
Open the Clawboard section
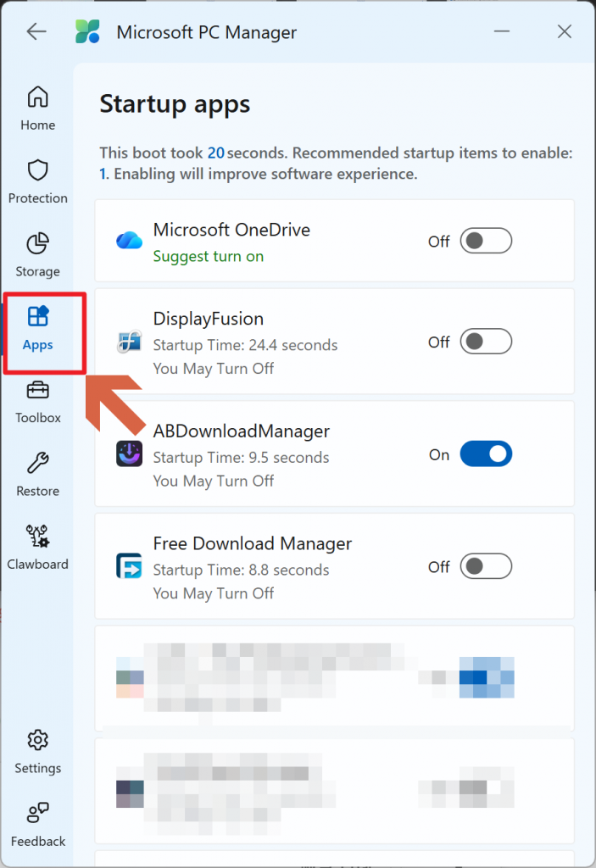(x=37, y=548)
